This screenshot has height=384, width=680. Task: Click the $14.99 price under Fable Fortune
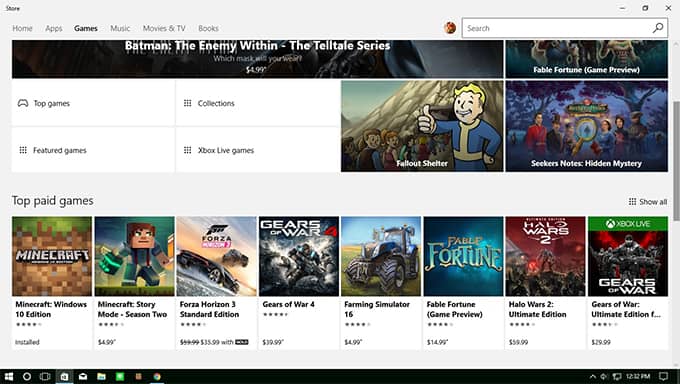coord(437,342)
